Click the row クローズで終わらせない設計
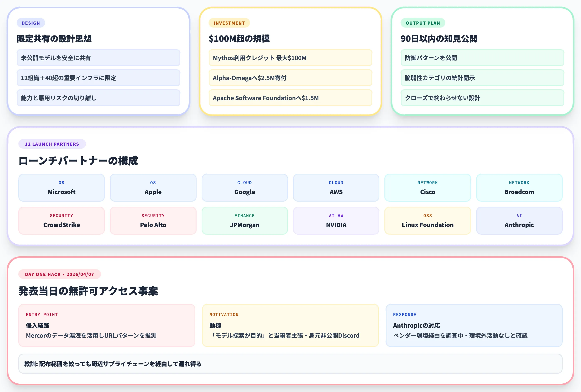 pos(482,98)
